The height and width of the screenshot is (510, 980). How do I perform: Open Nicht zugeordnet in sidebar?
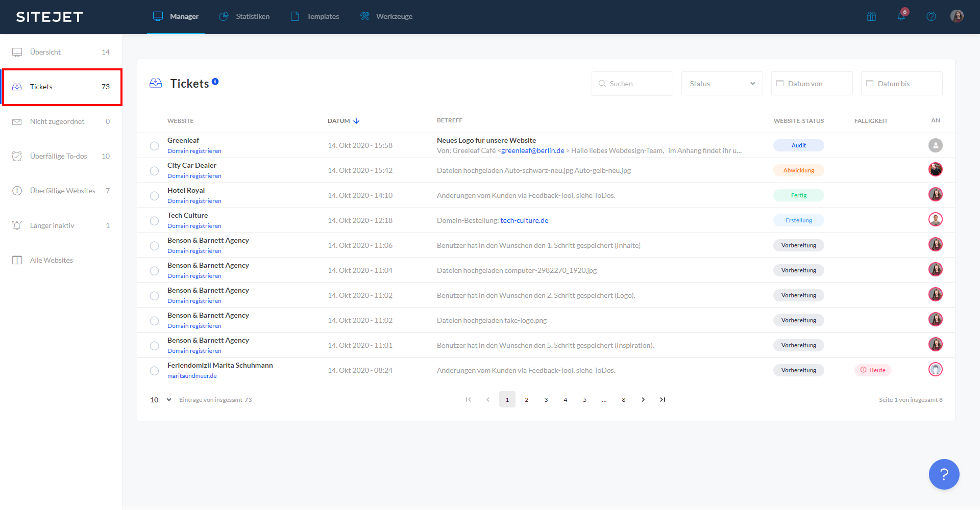[61, 121]
